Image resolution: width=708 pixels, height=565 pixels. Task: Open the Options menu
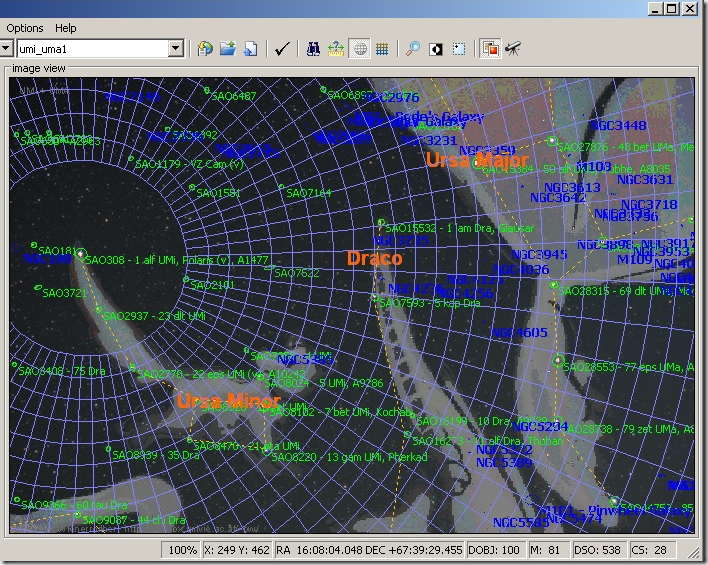(x=25, y=28)
